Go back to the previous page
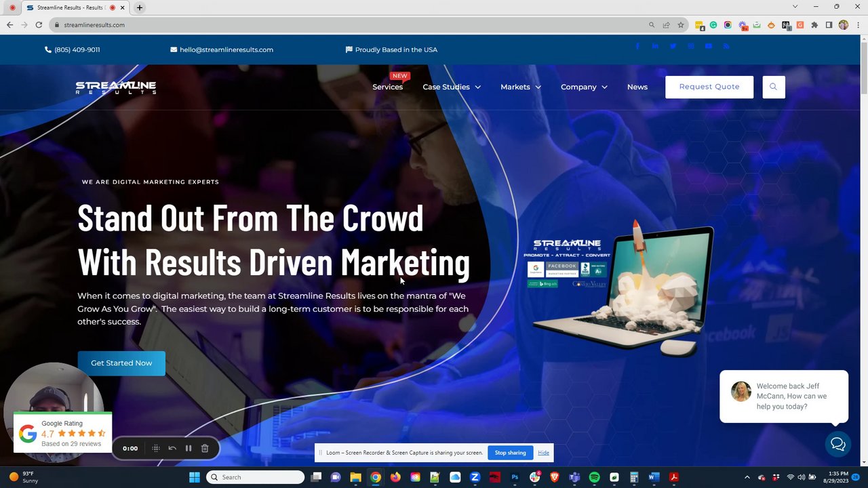Screen dimensions: 868x488 (x=9, y=25)
